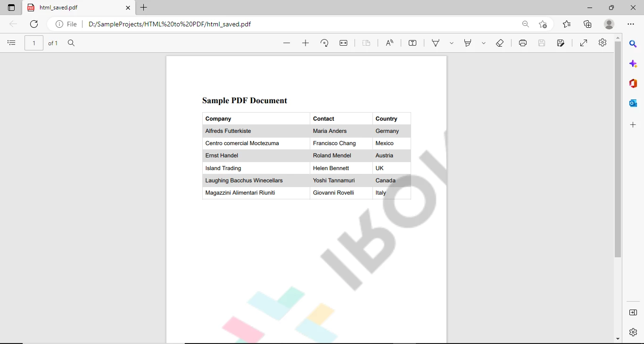644x344 pixels.
Task: Switch to page view layout
Action: [366, 43]
